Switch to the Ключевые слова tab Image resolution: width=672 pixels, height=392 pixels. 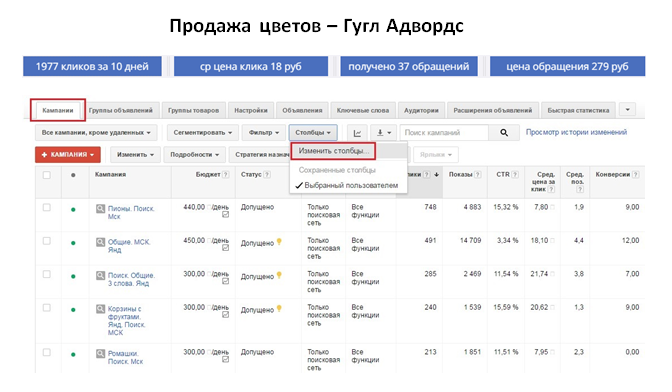(363, 111)
